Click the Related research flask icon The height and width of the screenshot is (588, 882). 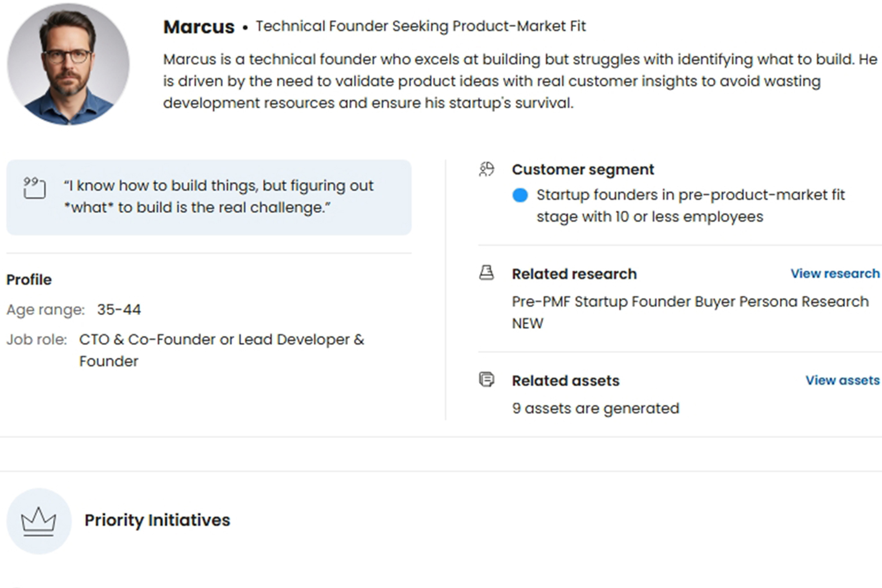point(486,273)
